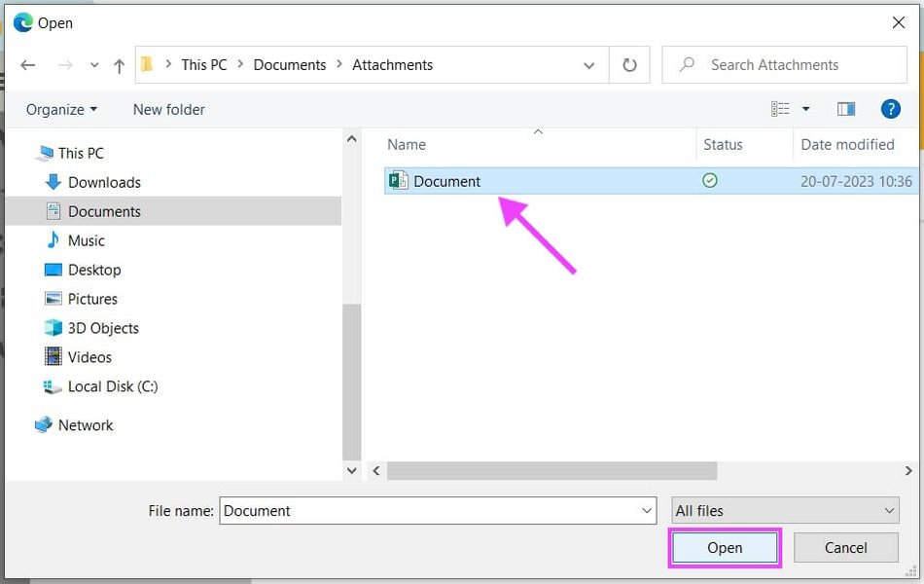Open Desktop in the sidebar

point(94,270)
